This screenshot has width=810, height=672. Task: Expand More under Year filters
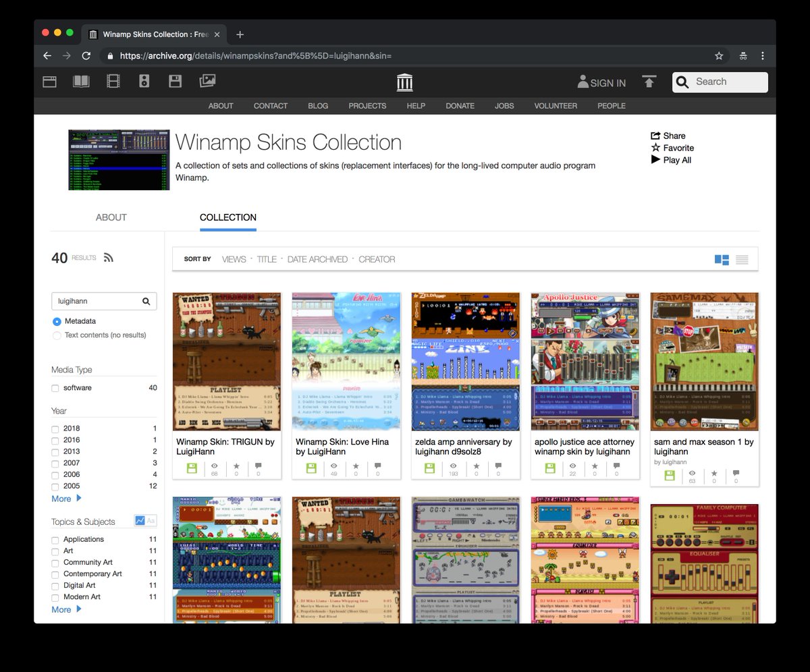point(66,499)
